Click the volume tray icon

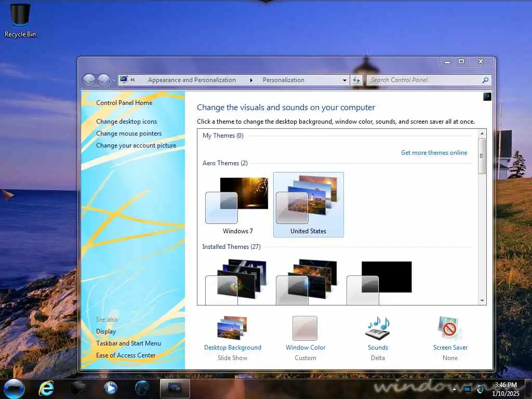pyautogui.click(x=480, y=389)
